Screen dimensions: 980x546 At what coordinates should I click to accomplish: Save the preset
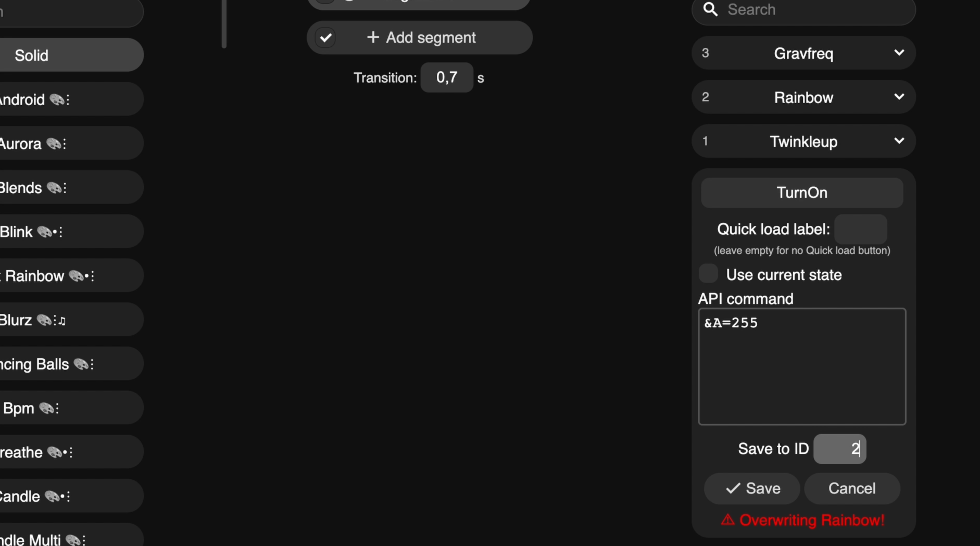[x=752, y=488]
